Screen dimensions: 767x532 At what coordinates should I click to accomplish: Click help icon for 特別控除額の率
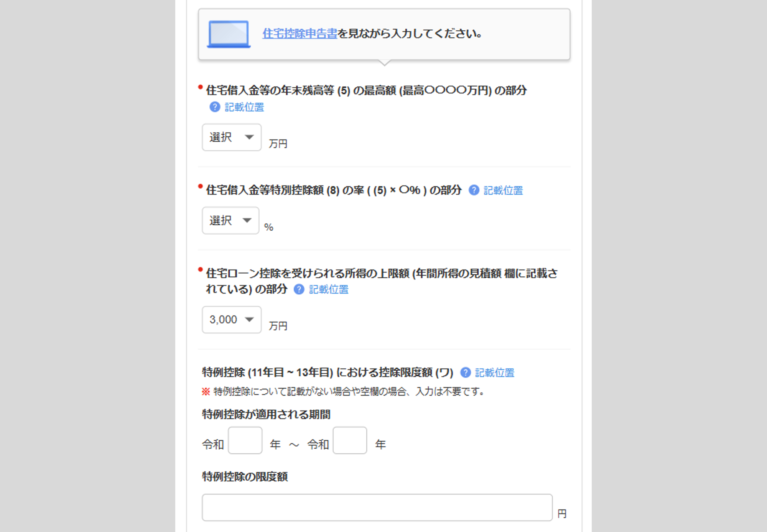tap(474, 190)
